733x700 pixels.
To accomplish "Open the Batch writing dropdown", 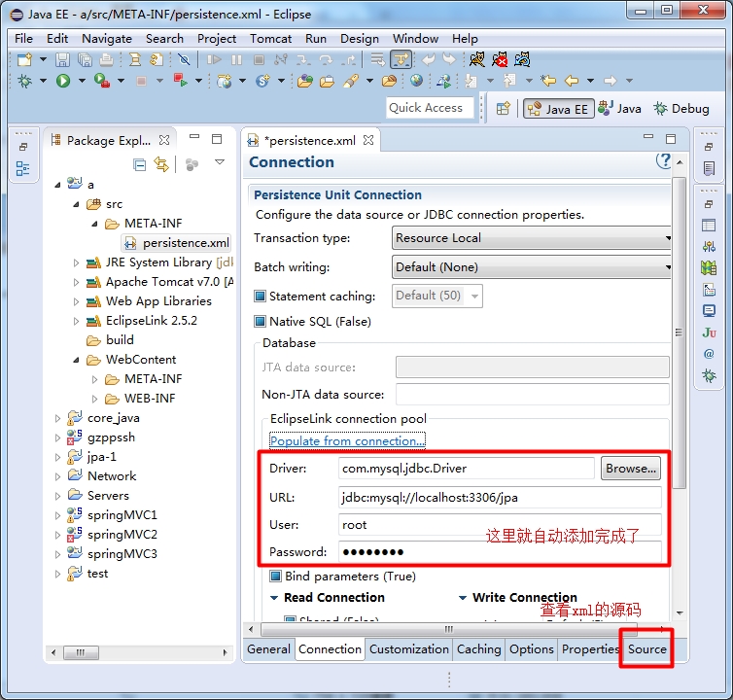I will (531, 267).
